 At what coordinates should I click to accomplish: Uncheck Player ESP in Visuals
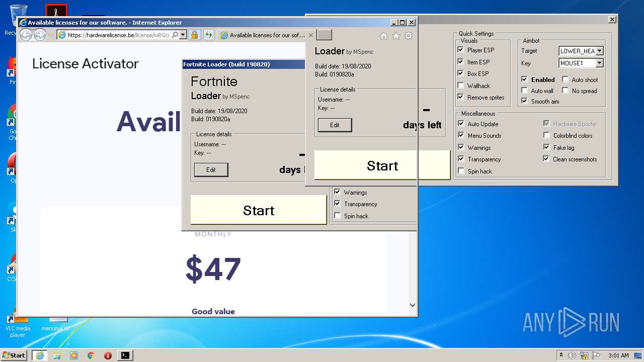460,50
